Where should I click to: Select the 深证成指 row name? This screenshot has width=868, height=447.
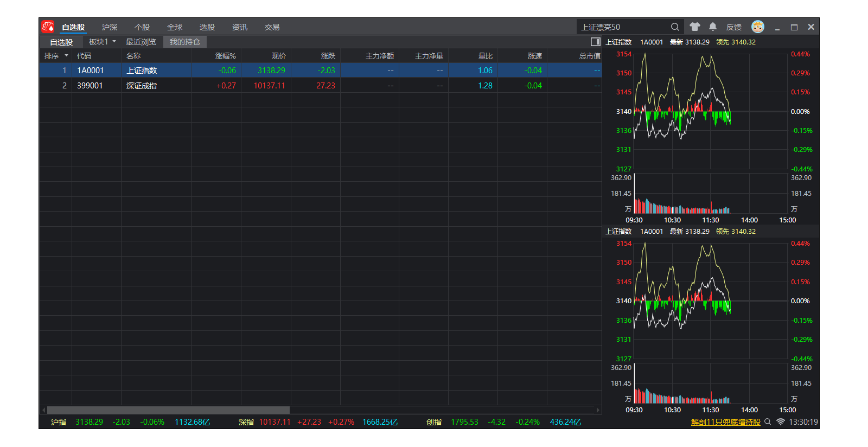(142, 86)
